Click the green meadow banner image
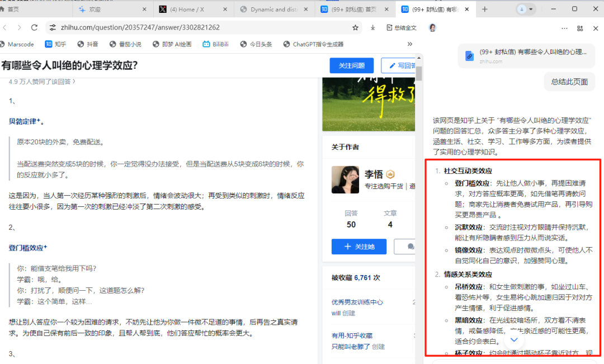This screenshot has height=364, width=604. coord(369,104)
